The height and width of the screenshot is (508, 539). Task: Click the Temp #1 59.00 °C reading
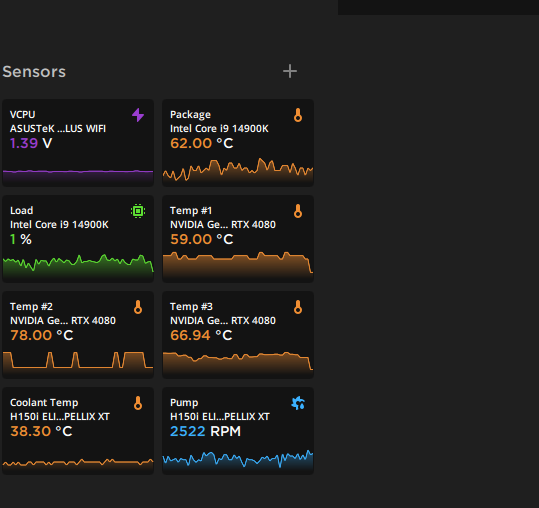pyautogui.click(x=201, y=239)
